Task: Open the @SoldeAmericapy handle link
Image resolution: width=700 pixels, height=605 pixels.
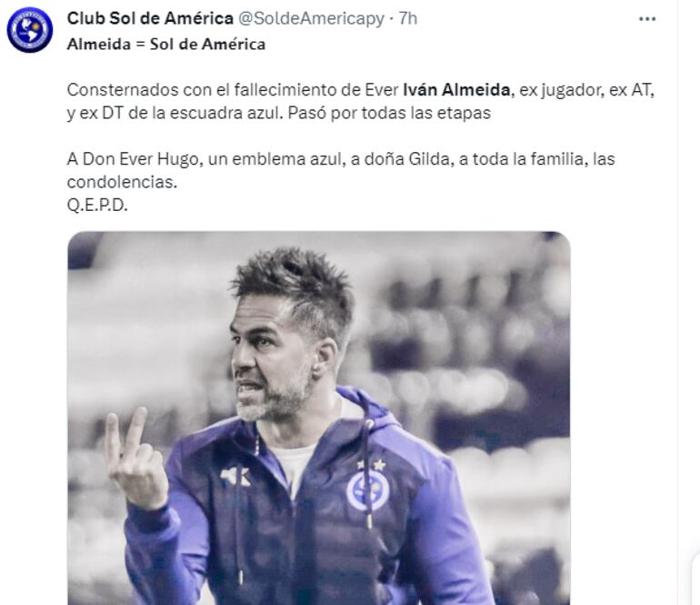Action: coord(311,19)
